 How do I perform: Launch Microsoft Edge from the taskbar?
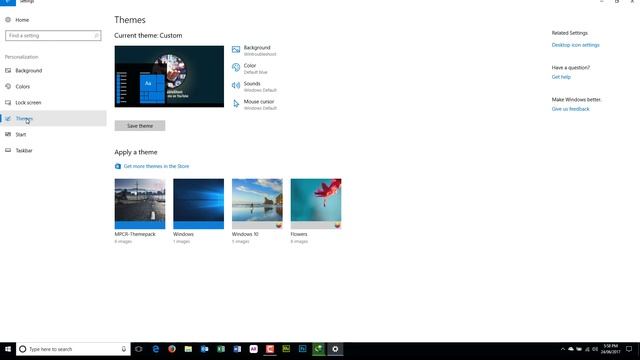(156, 349)
